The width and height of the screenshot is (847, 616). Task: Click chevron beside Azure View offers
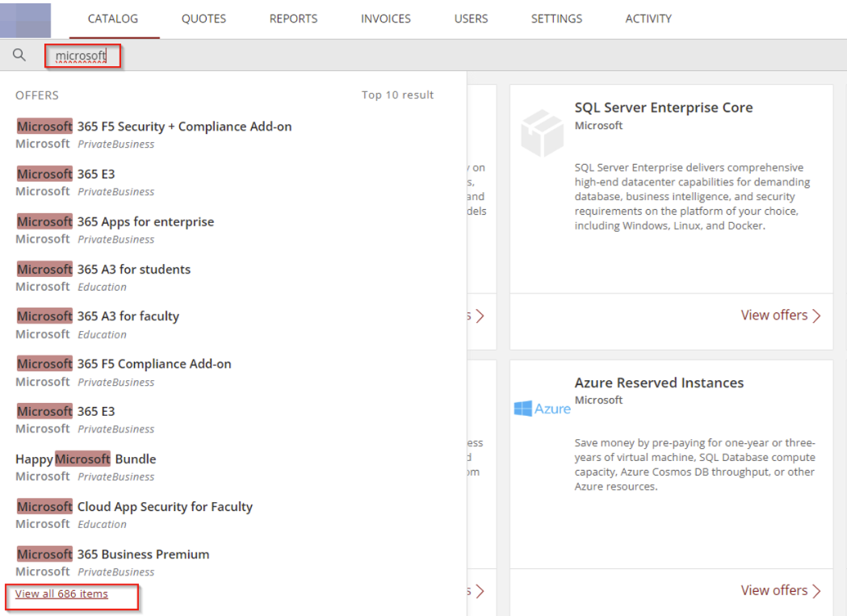pos(816,591)
